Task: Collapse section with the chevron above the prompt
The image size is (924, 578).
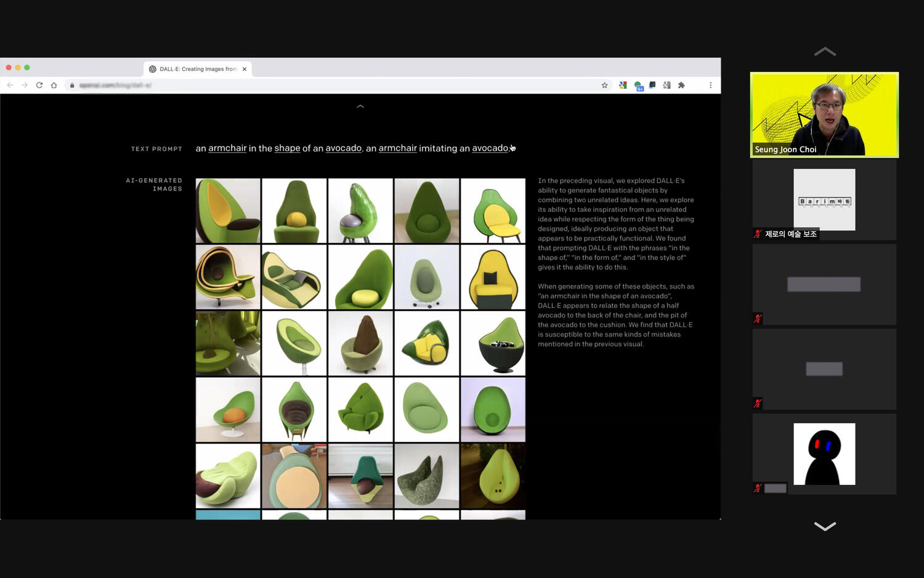Action: point(360,107)
